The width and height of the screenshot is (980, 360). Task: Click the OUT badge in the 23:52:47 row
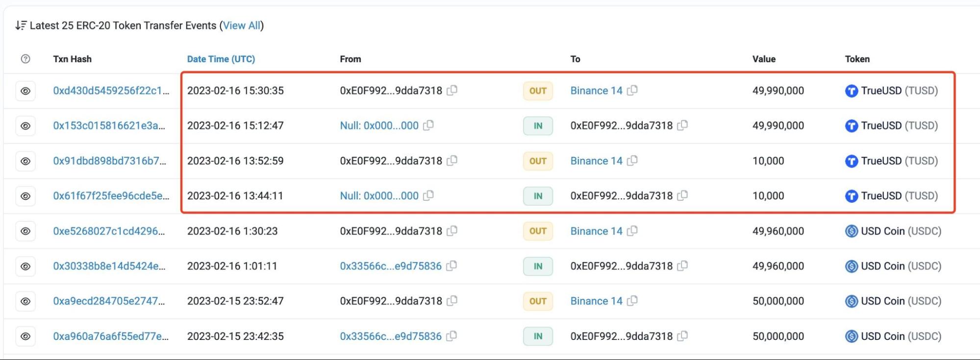coord(538,301)
